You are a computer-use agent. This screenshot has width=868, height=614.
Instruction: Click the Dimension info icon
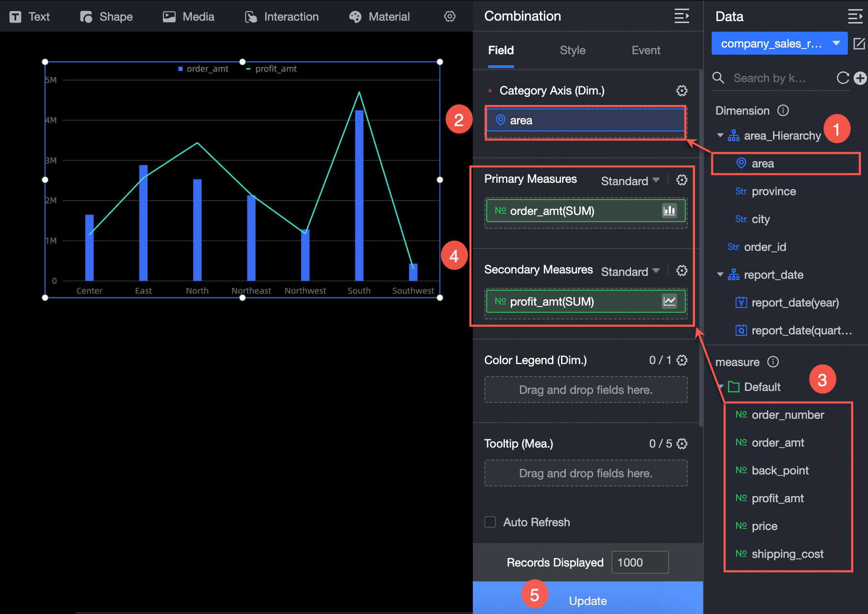783,111
